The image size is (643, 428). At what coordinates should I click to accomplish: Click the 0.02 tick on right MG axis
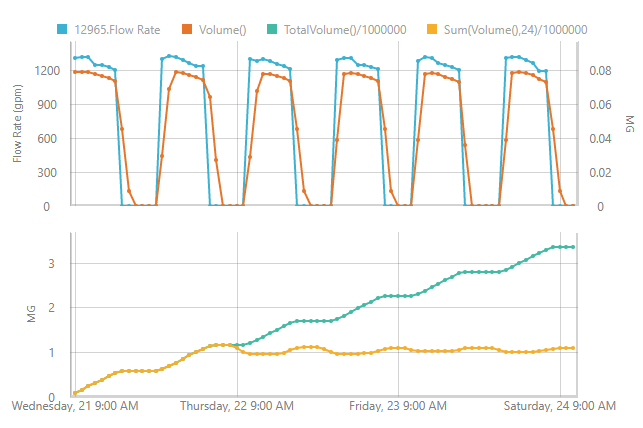coord(600,173)
